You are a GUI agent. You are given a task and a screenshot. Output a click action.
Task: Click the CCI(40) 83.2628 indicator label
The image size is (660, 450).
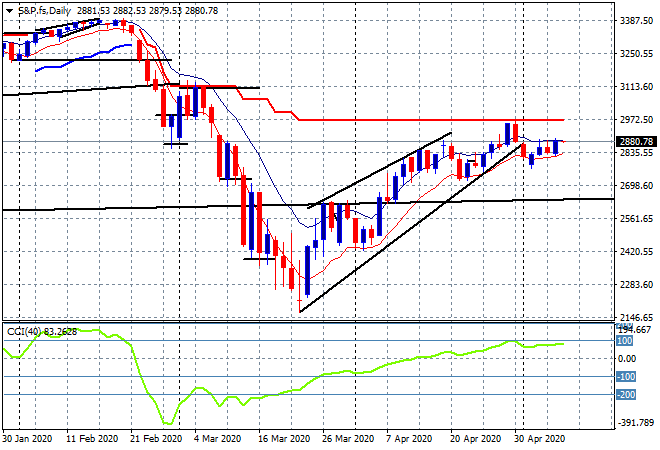click(x=42, y=332)
